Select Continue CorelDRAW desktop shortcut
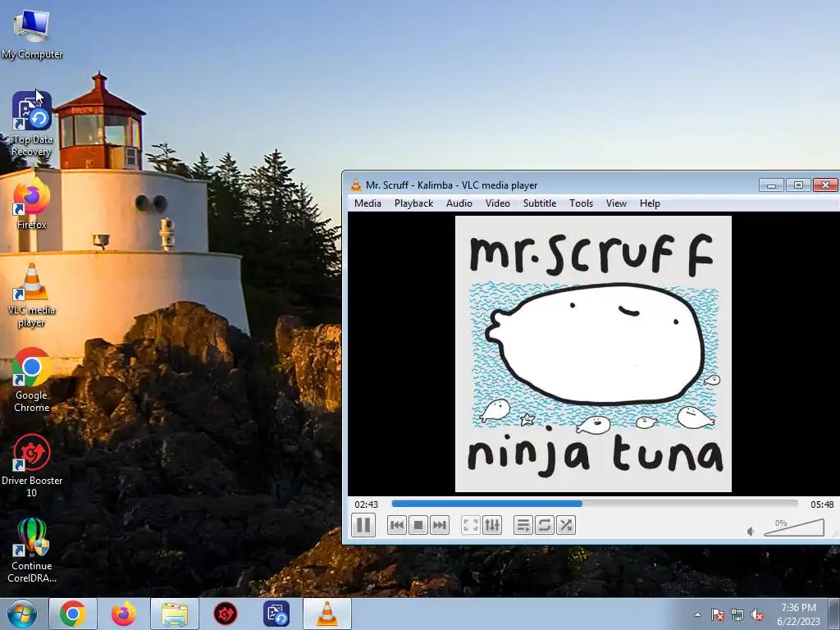The image size is (840, 630). click(32, 550)
